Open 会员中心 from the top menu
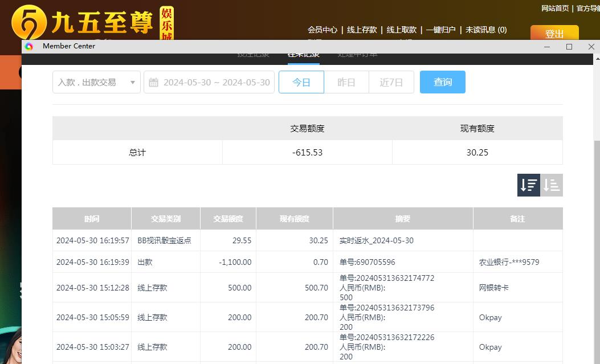Image resolution: width=600 pixels, height=364 pixels. coord(323,30)
